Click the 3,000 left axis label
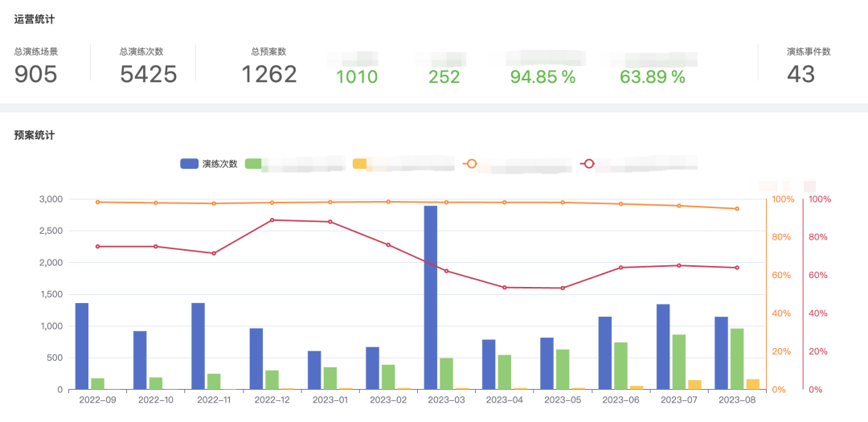This screenshot has height=422, width=868. coord(51,199)
